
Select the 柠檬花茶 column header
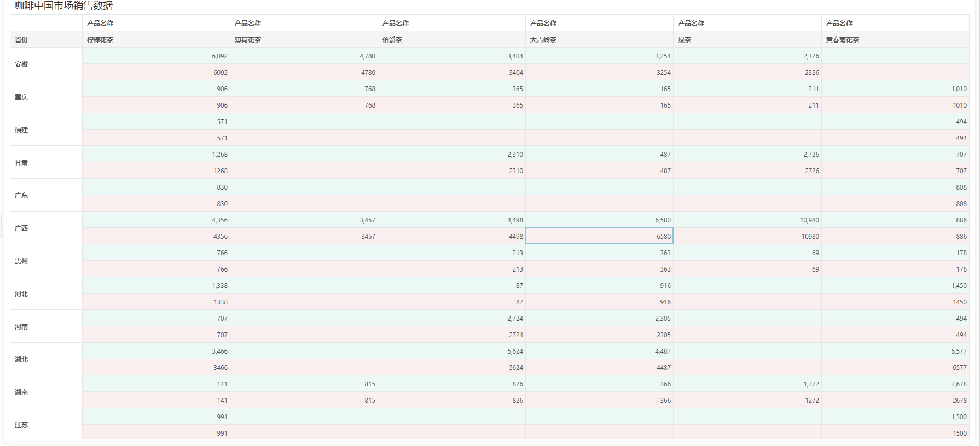tap(156, 39)
